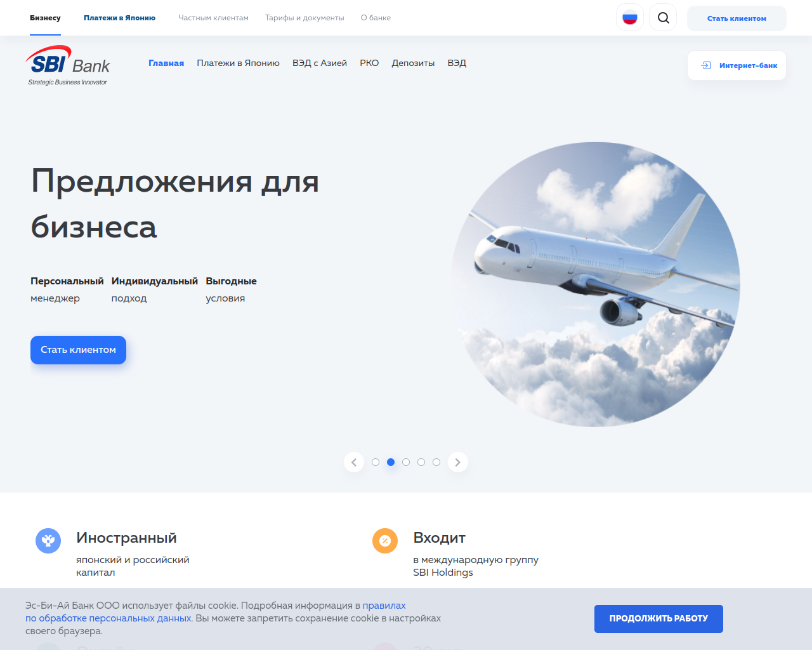Switch to Частным клиентам section
The width and height of the screenshot is (812, 650).
point(213,18)
